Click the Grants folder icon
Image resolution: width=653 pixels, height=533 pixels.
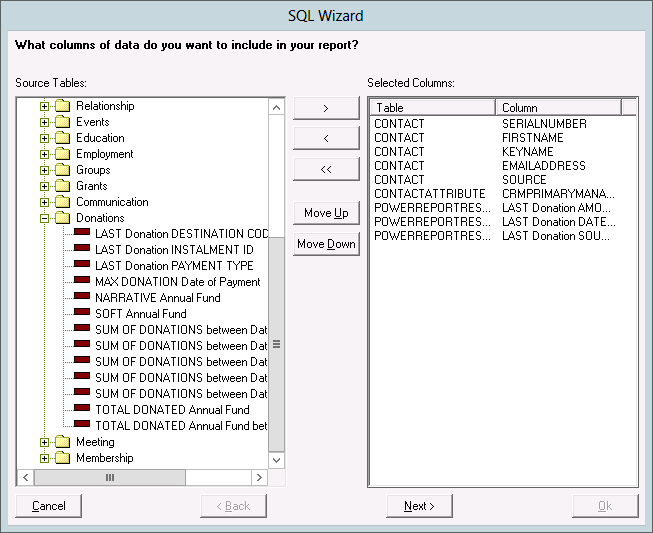[62, 186]
